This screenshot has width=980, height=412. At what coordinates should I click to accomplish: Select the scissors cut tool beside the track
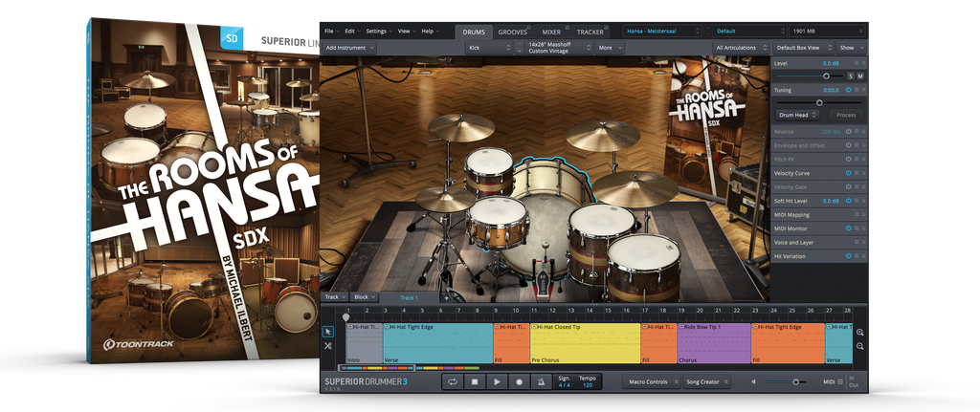[328, 346]
